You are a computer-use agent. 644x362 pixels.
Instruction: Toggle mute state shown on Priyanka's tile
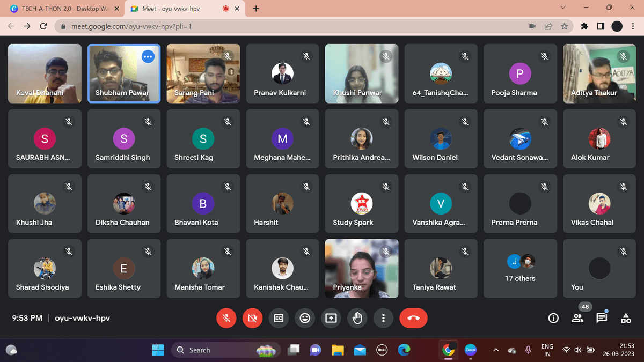click(x=385, y=250)
